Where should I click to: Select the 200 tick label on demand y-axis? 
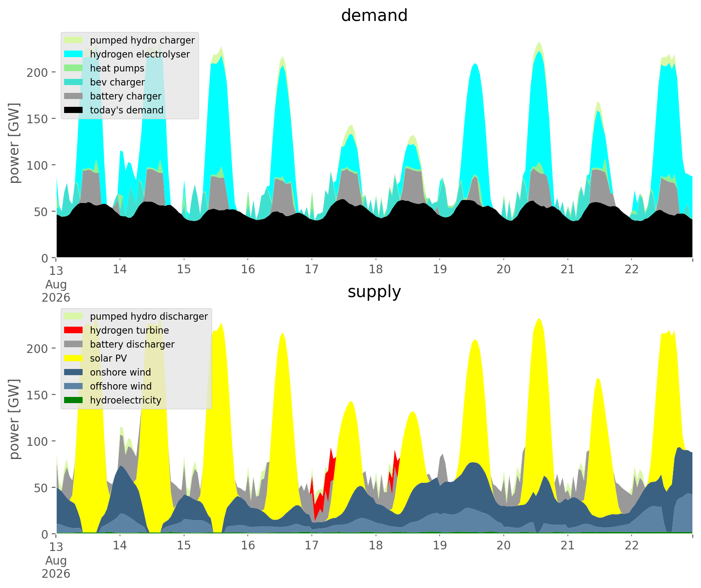pos(37,72)
